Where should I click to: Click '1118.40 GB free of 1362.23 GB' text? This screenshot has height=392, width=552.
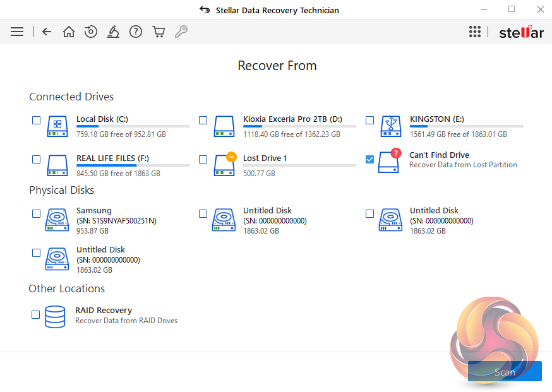292,134
